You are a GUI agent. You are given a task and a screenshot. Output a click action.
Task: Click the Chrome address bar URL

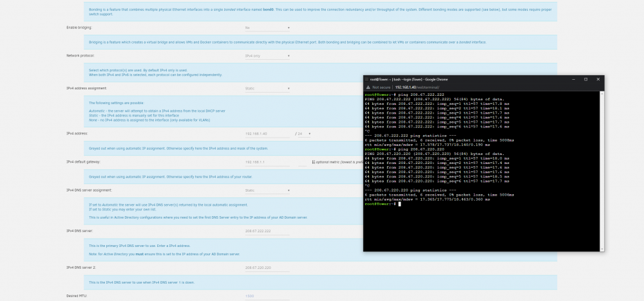(417, 87)
